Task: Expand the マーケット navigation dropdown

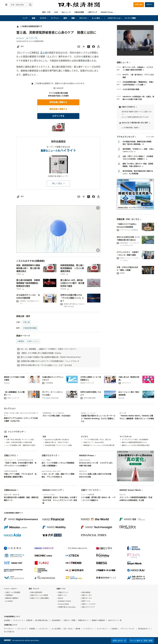Action: (x=55, y=18)
